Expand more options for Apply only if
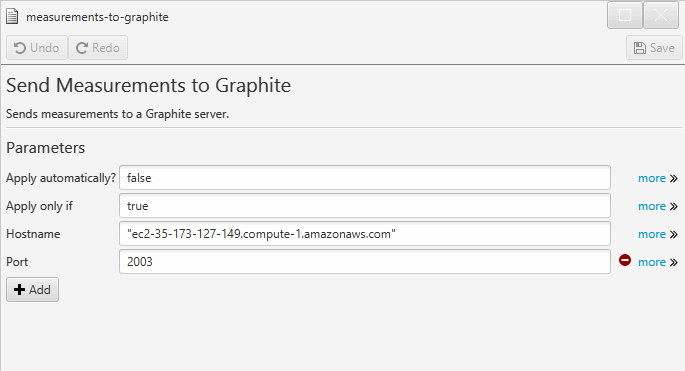Image resolution: width=685 pixels, height=371 pixels. pyautogui.click(x=652, y=206)
